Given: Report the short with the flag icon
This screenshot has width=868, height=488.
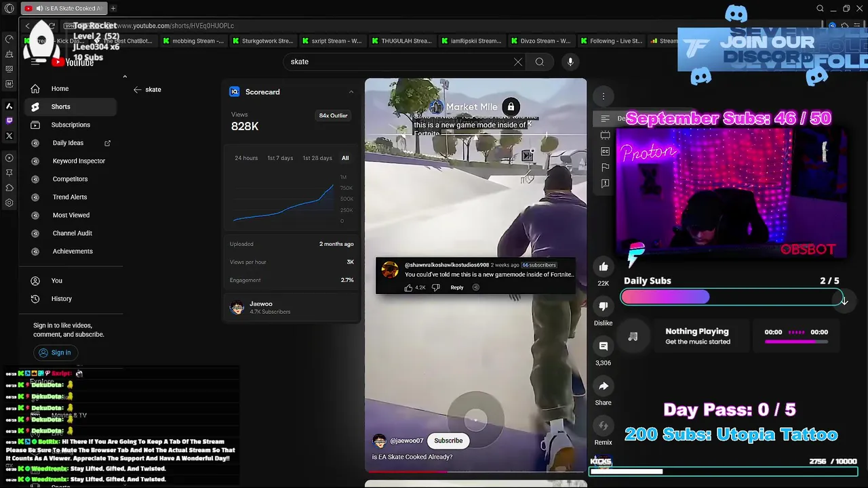Looking at the screenshot, I should (x=605, y=167).
